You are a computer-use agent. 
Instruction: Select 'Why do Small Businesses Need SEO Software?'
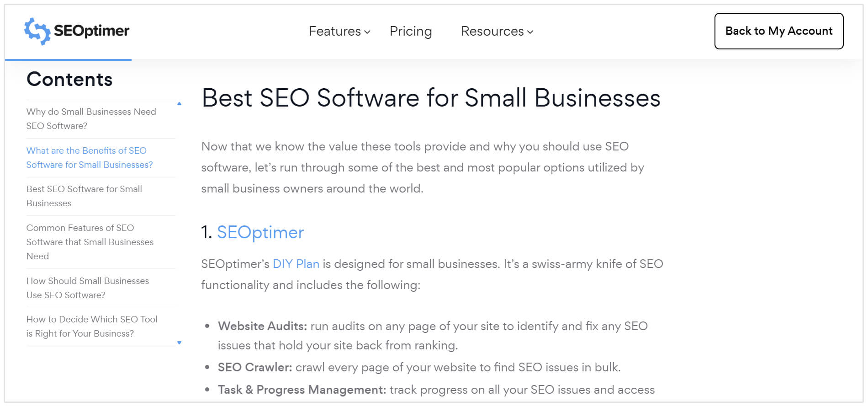pyautogui.click(x=91, y=118)
